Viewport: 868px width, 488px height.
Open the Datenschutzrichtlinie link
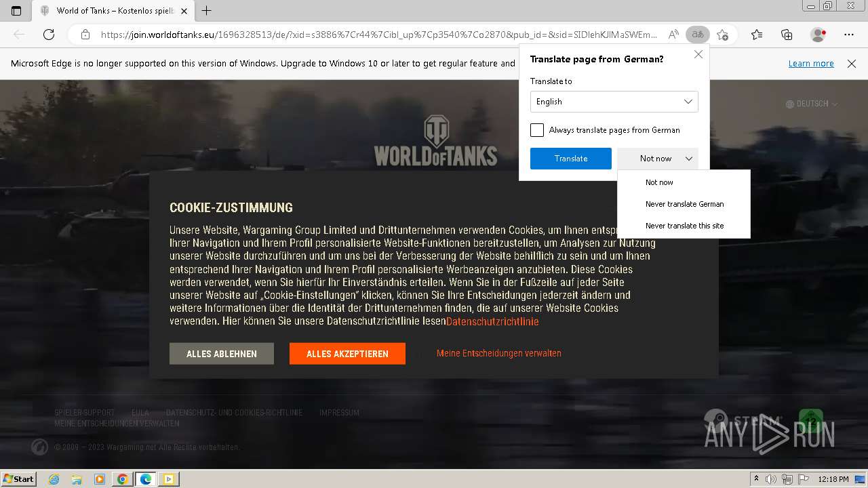(x=492, y=321)
